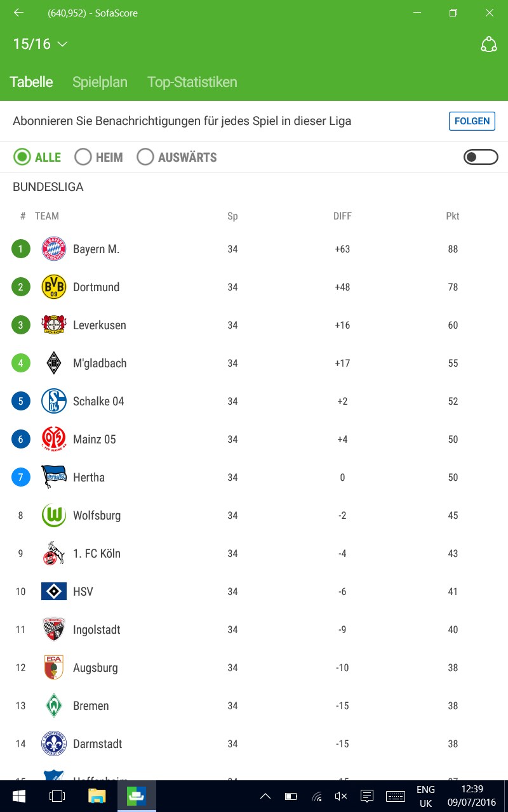
Task: Turn on the table view toggle switch
Action: [x=481, y=157]
